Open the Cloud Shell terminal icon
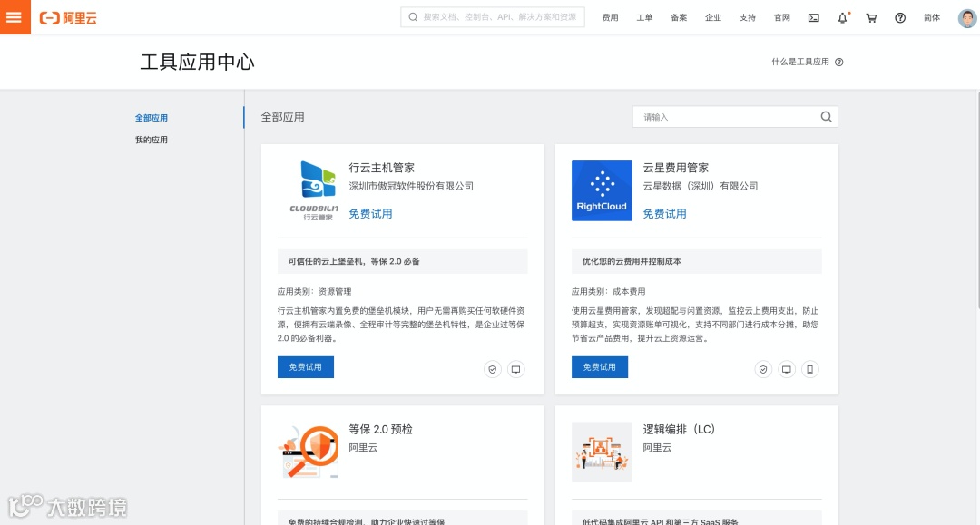The width and height of the screenshot is (980, 525). coord(814,17)
